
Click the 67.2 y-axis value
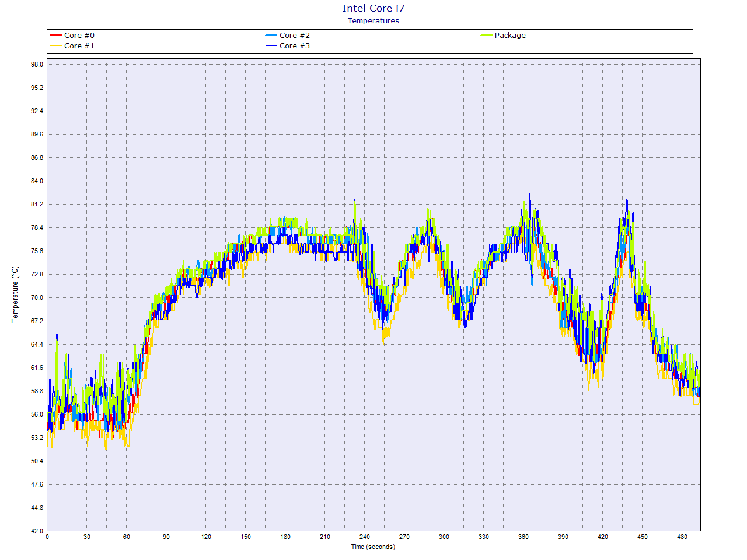(x=37, y=321)
